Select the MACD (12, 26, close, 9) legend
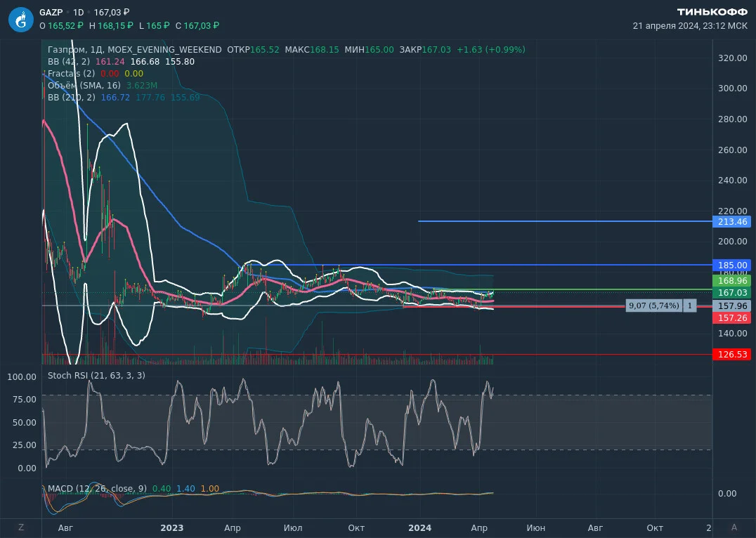Screen dimensions: 756x538 click(97, 489)
